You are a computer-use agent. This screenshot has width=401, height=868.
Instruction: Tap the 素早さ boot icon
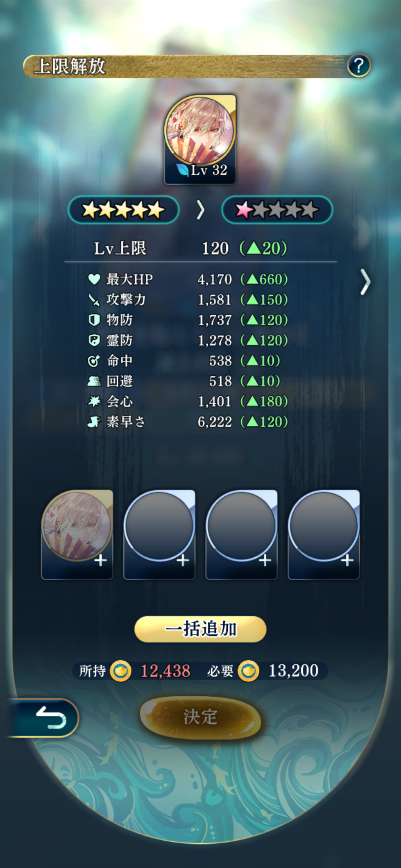[94, 422]
